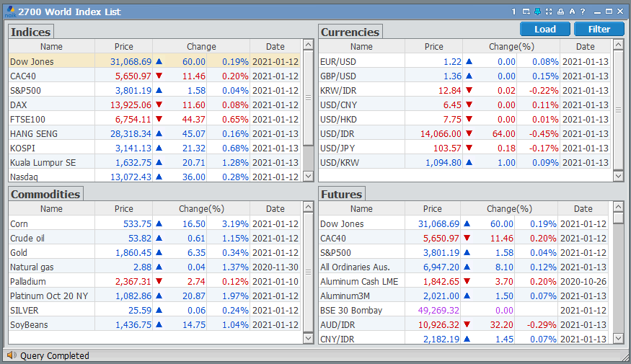This screenshot has height=364, width=631.
Task: Click the new window icon in title bar
Action: point(526,12)
